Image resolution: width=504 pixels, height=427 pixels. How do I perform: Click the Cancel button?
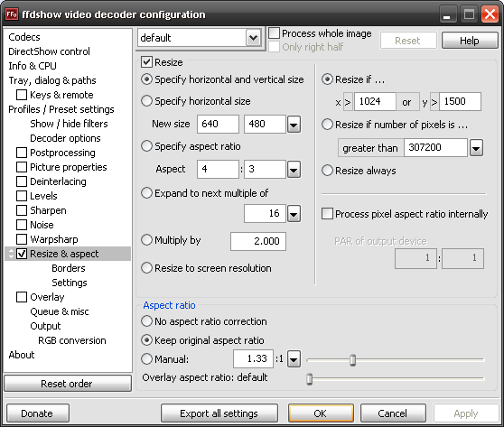[393, 413]
